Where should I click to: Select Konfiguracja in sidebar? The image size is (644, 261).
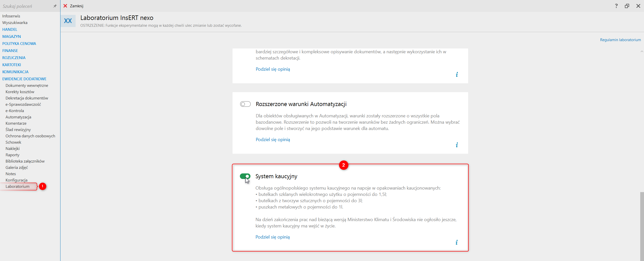click(17, 180)
